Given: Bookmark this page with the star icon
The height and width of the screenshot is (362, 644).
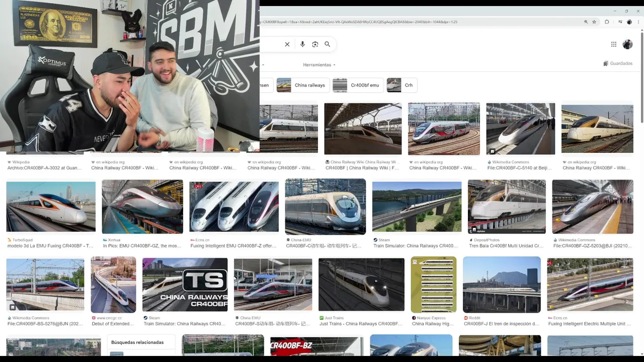Looking at the screenshot, I should [x=594, y=22].
